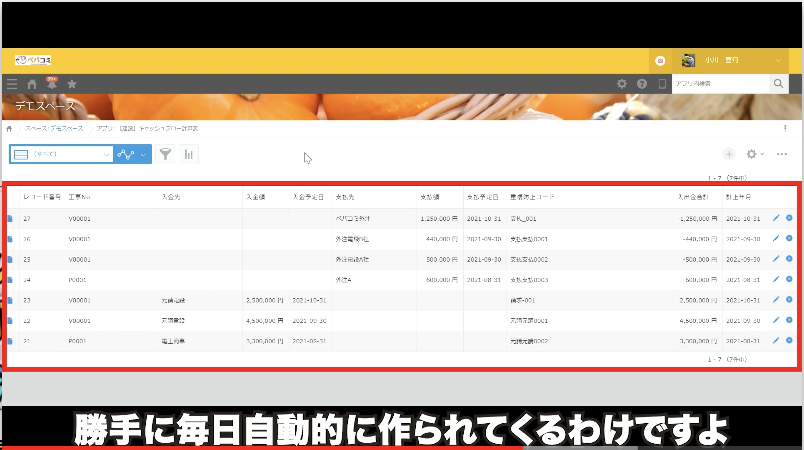Click the app search input field
The width and height of the screenshot is (804, 450).
(x=720, y=85)
